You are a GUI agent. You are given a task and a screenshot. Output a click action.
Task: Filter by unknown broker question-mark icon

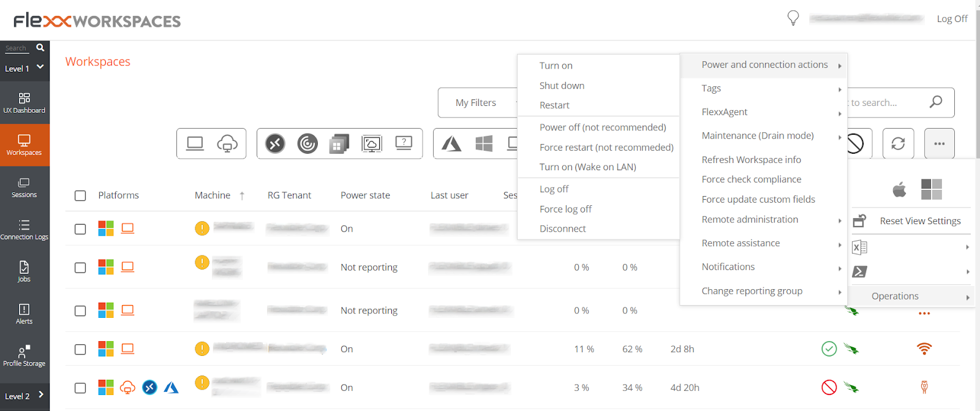(x=404, y=143)
